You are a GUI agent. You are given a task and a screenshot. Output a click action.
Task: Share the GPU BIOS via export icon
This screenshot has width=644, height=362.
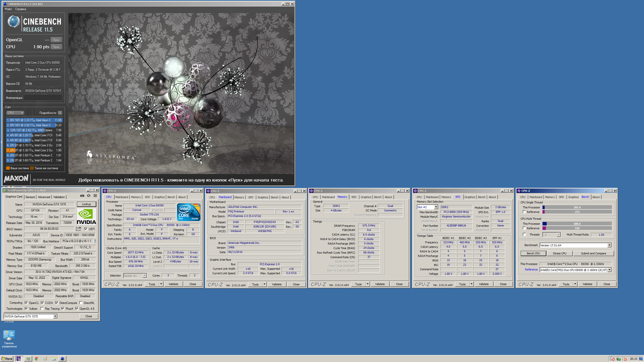[79, 229]
